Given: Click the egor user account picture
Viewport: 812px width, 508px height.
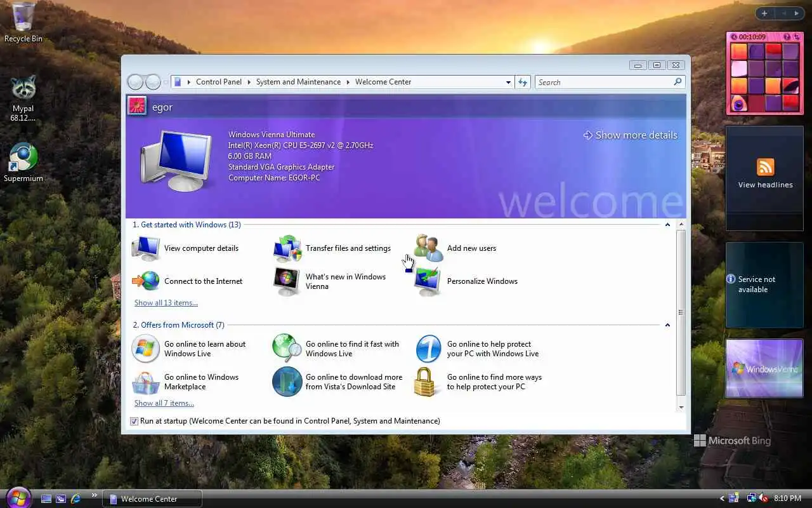Looking at the screenshot, I should 137,106.
